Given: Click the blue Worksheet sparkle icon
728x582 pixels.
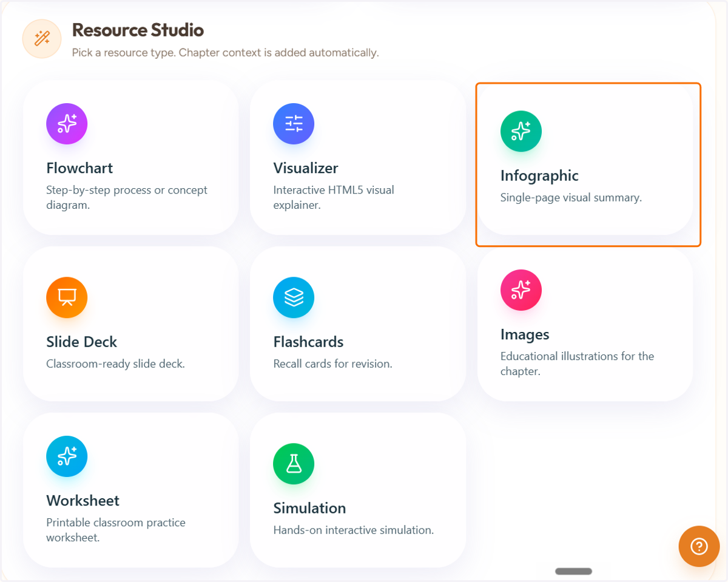Looking at the screenshot, I should tap(67, 456).
